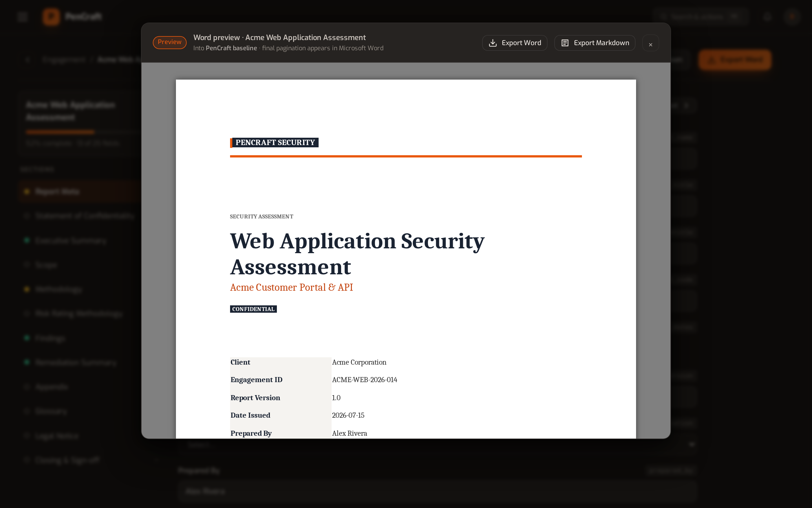Click the 'CONFIDENTIAL' label in document
This screenshot has width=812, height=508.
tap(253, 309)
